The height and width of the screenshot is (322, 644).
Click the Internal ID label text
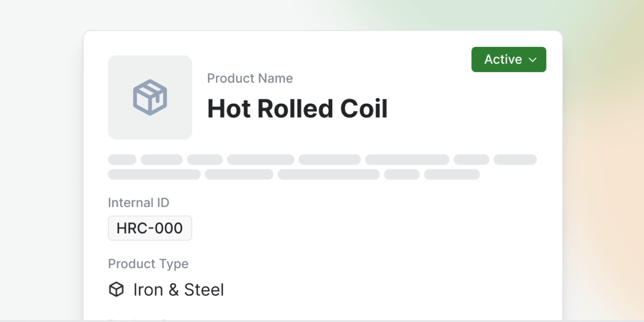coord(139,202)
